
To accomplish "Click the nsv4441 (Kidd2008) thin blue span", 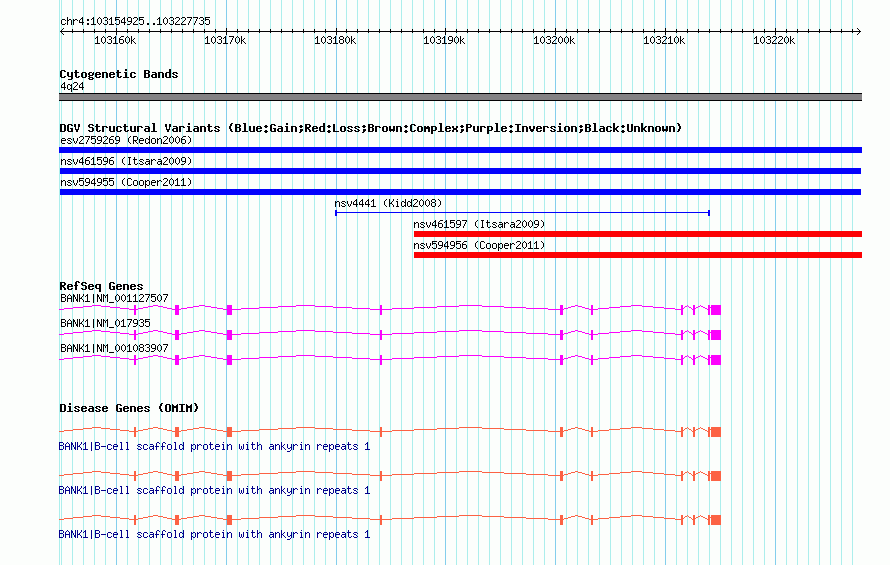I will (522, 213).
